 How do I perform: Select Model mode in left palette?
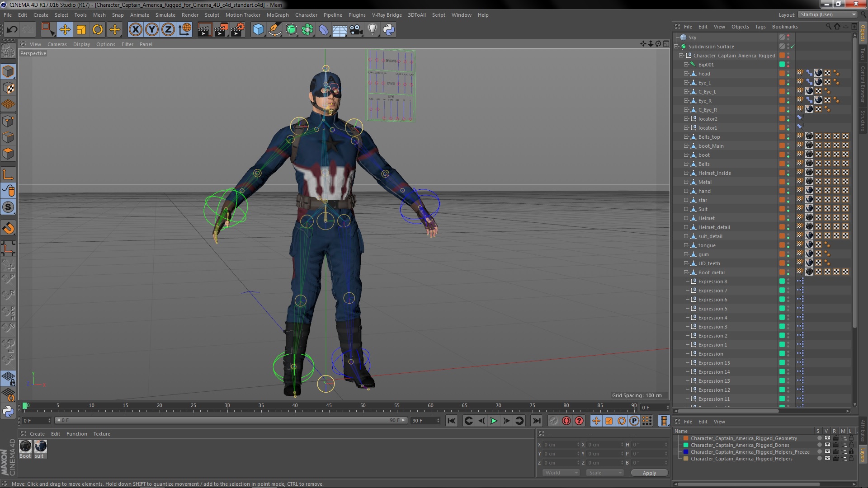(8, 71)
